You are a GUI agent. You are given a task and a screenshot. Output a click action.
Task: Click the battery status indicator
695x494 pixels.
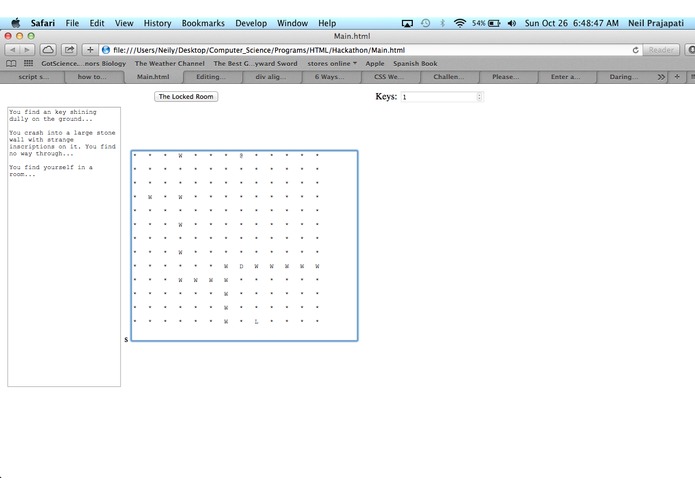(x=486, y=23)
